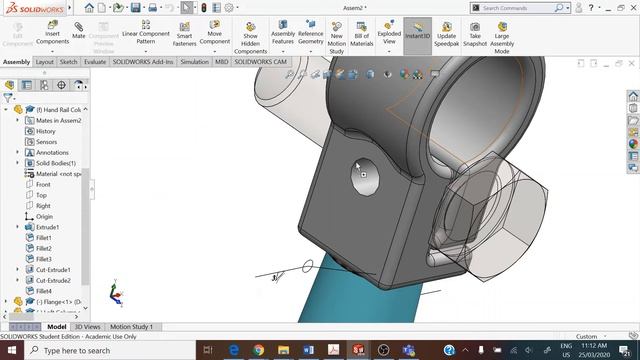Start a New Motion Study
The image size is (640, 360).
pyautogui.click(x=336, y=38)
